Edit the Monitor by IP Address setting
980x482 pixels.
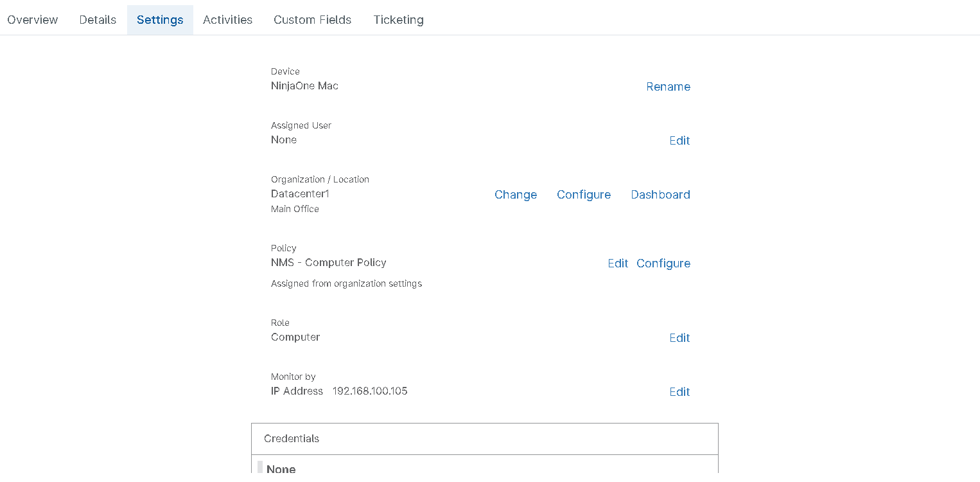point(679,391)
